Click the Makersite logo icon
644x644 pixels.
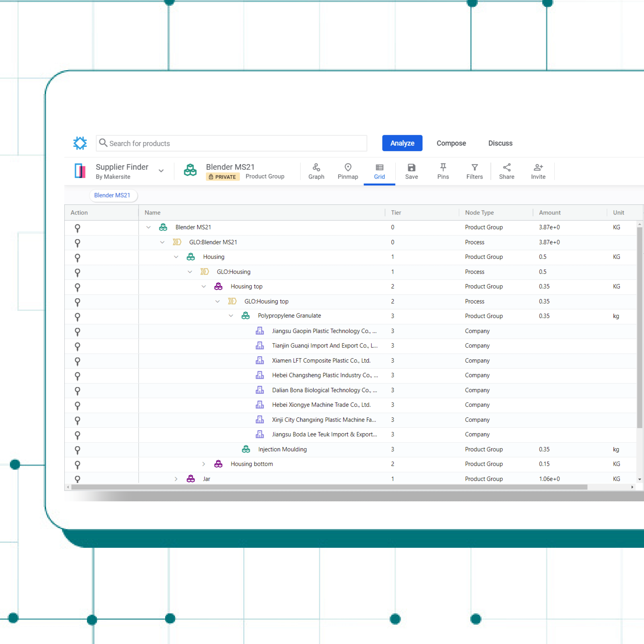point(80,143)
